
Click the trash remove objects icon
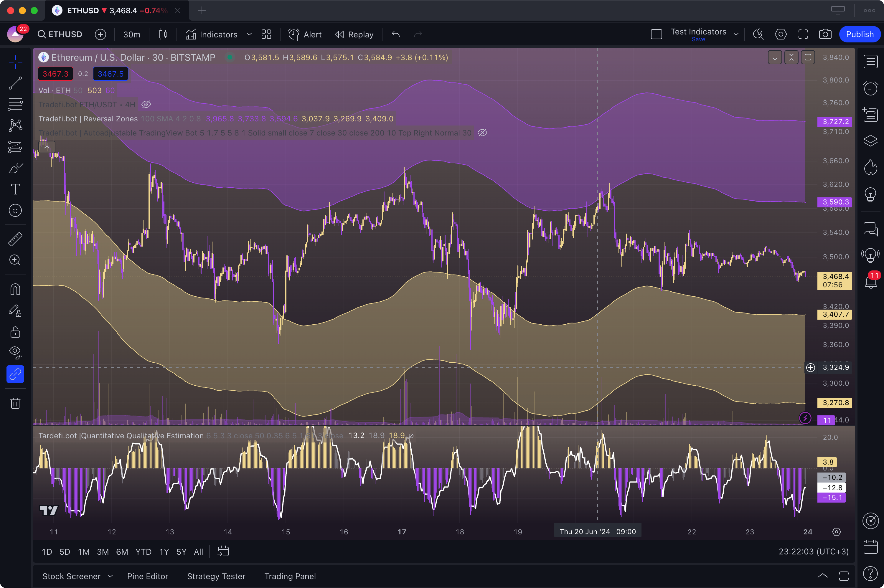pos(15,404)
